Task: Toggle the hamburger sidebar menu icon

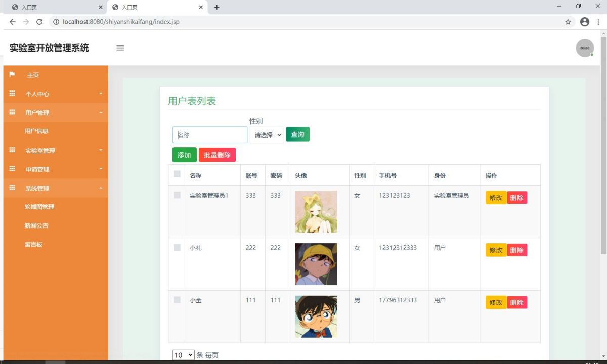Action: coord(120,48)
